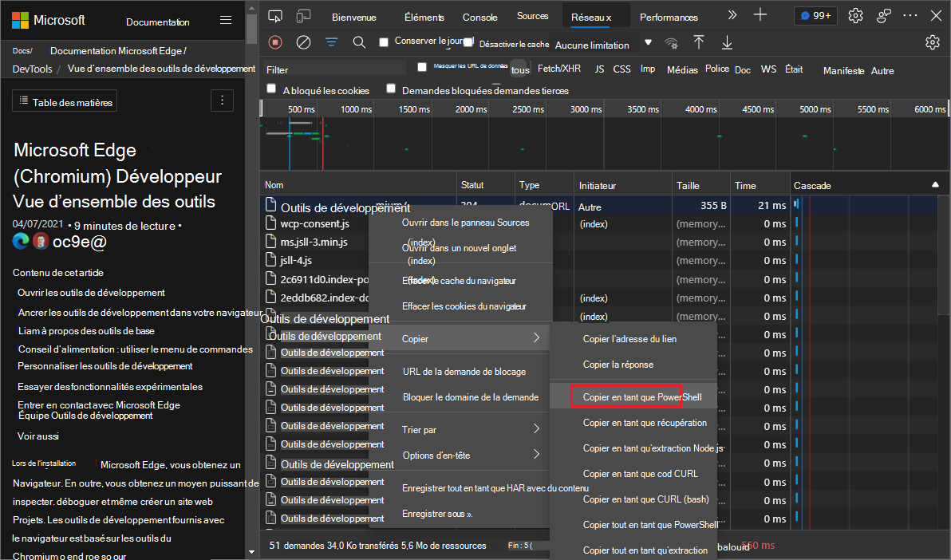
Task: Open Ouvrir les outils de développement link
Action: (x=91, y=293)
